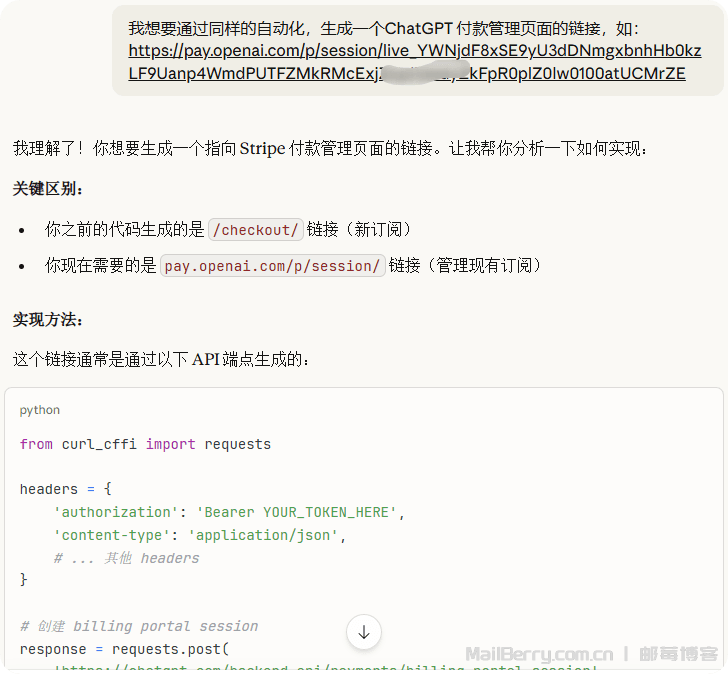
Task: Click the 关键区别 heading
Action: point(48,188)
